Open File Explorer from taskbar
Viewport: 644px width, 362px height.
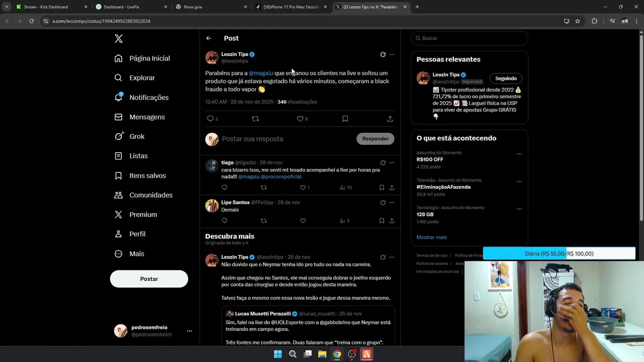[x=323, y=354]
